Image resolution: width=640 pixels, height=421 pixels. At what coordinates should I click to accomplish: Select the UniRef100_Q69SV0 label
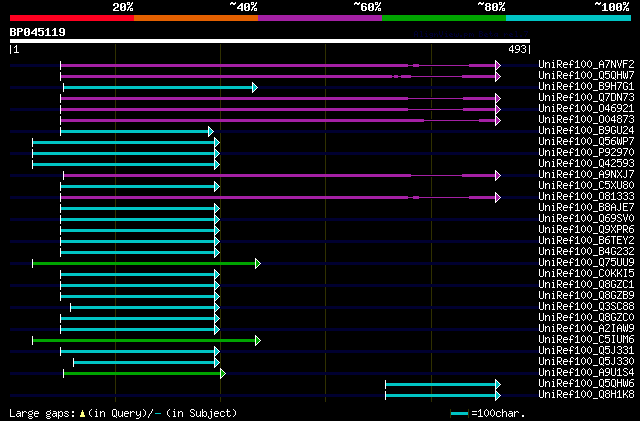click(x=586, y=219)
